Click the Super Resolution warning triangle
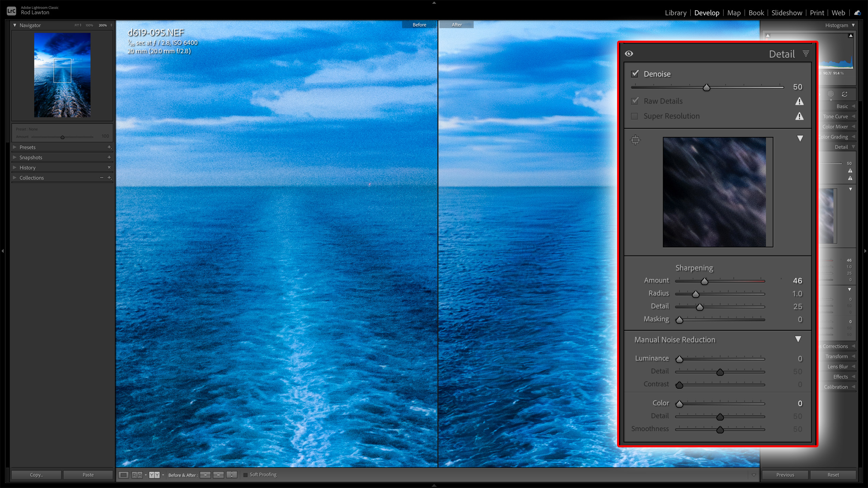This screenshot has height=488, width=868. pos(799,116)
